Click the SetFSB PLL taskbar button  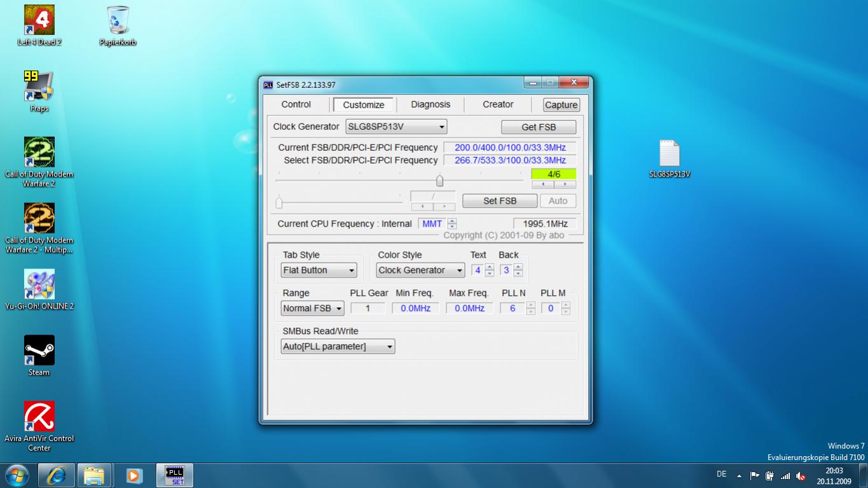tap(174, 475)
